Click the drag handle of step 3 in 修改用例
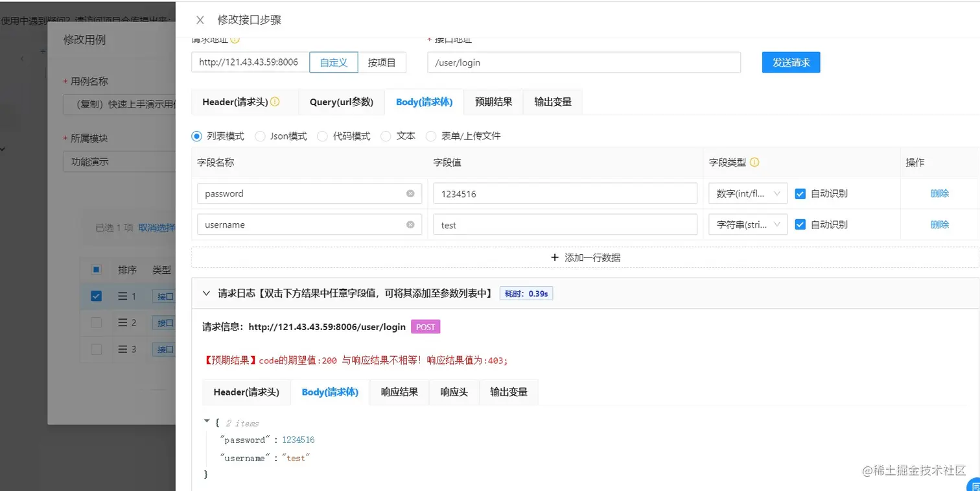The width and height of the screenshot is (980, 491). pos(122,349)
